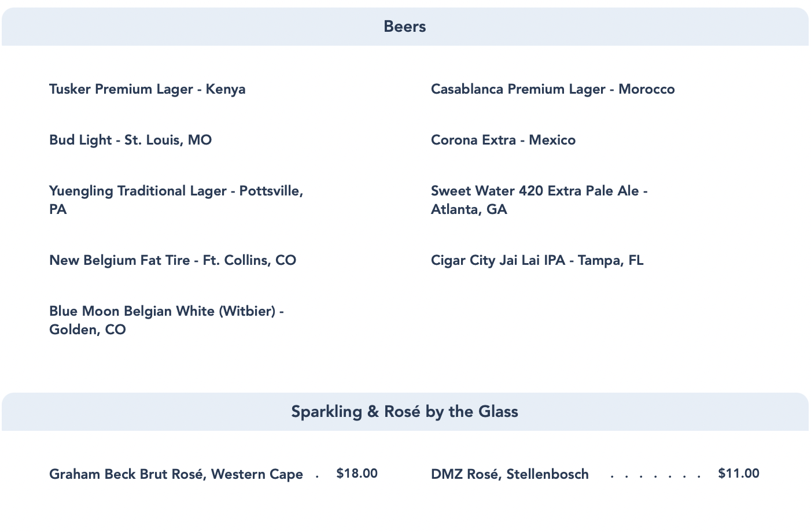The image size is (811, 532).
Task: Select Tusker Premium Lager from Kenya
Action: [x=147, y=89]
